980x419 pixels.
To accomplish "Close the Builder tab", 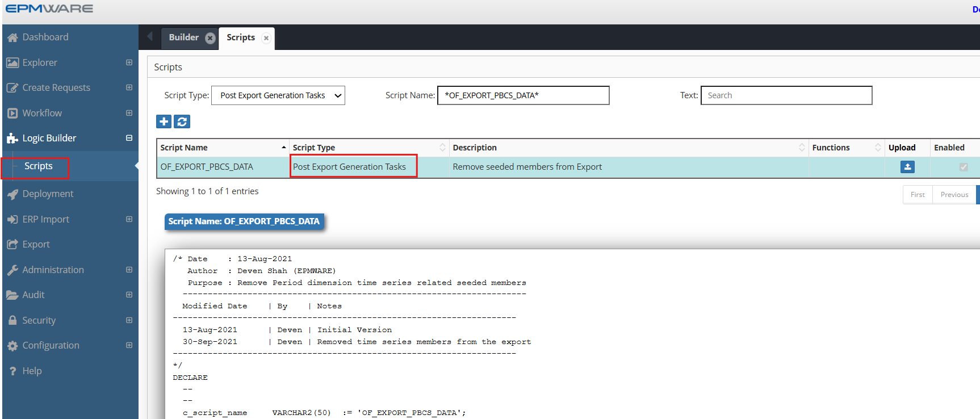I will 210,38.
